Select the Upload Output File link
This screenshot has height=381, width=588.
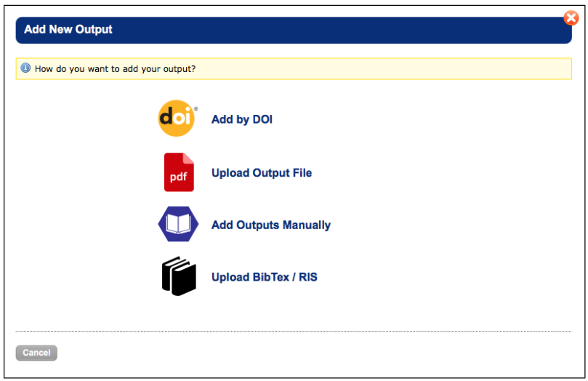pos(262,173)
